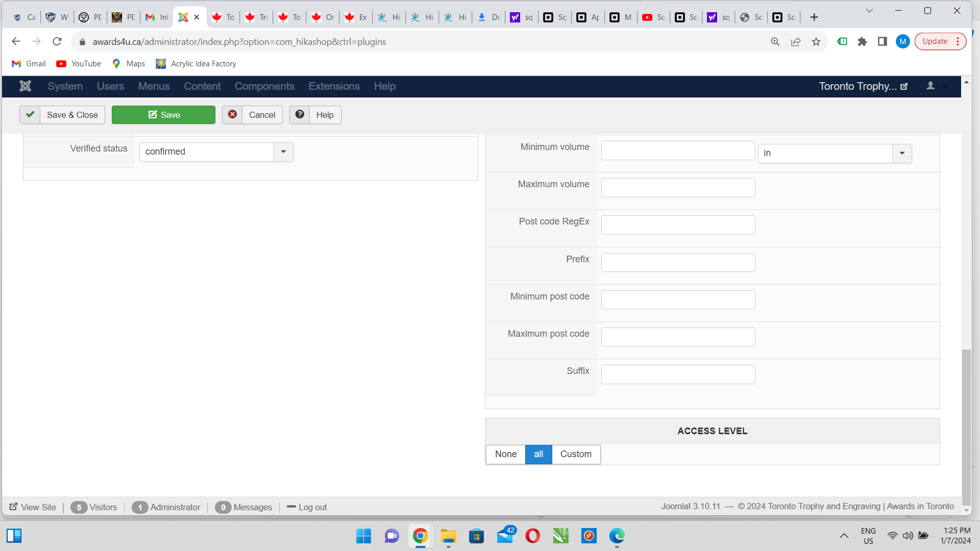Click into the Post code RegEx field
This screenshot has width=980, height=551.
[678, 225]
